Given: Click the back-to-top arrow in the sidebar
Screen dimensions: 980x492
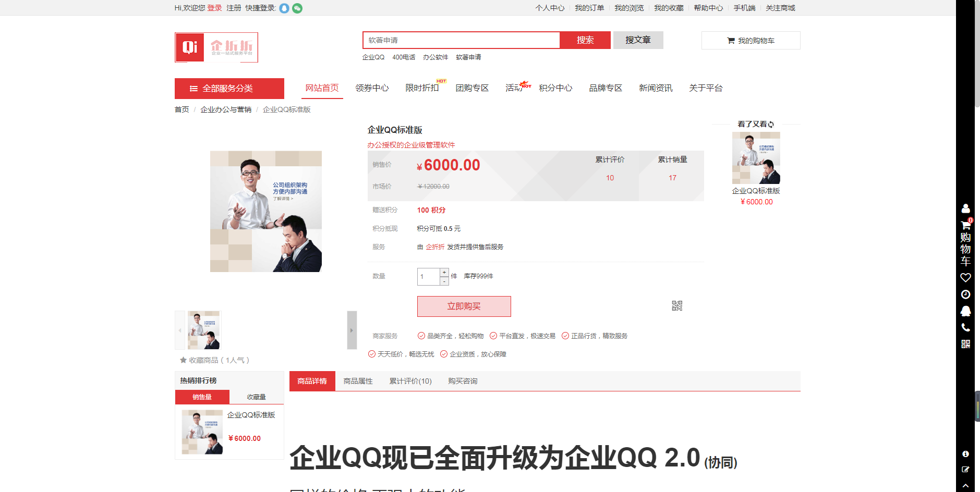Looking at the screenshot, I should click(x=965, y=485).
